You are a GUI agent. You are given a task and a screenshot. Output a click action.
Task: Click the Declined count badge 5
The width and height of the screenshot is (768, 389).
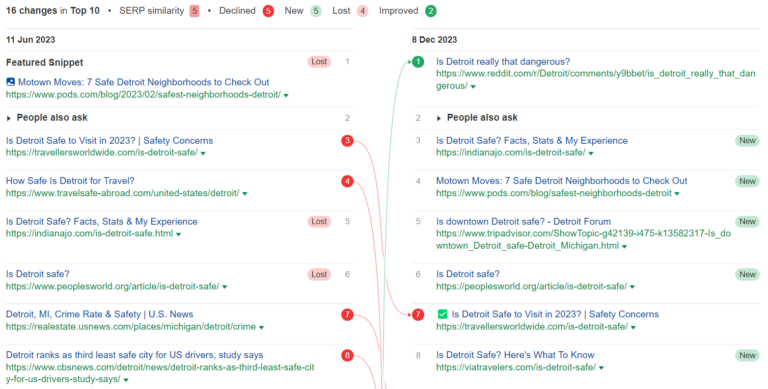tap(268, 11)
